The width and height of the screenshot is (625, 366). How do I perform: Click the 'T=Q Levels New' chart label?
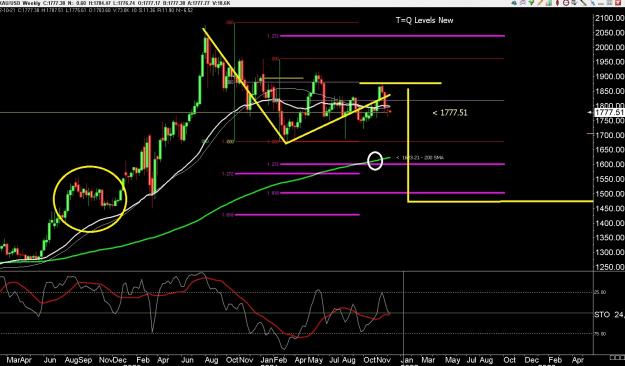[424, 20]
